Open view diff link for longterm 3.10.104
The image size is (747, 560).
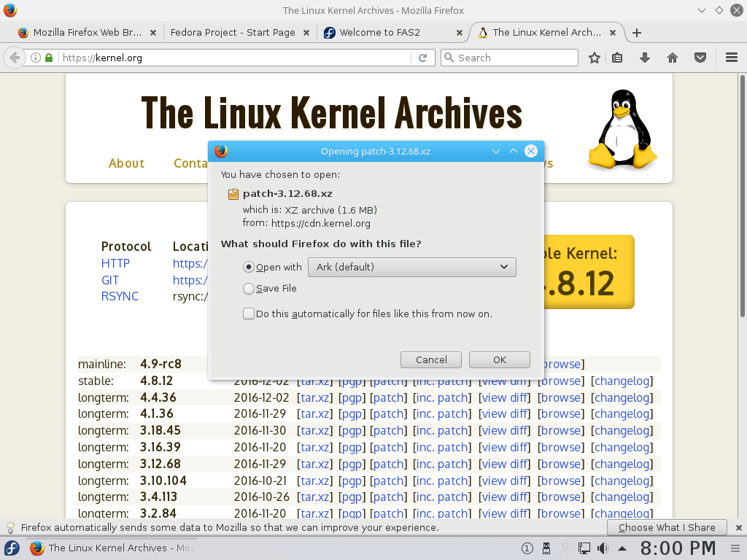click(x=505, y=481)
